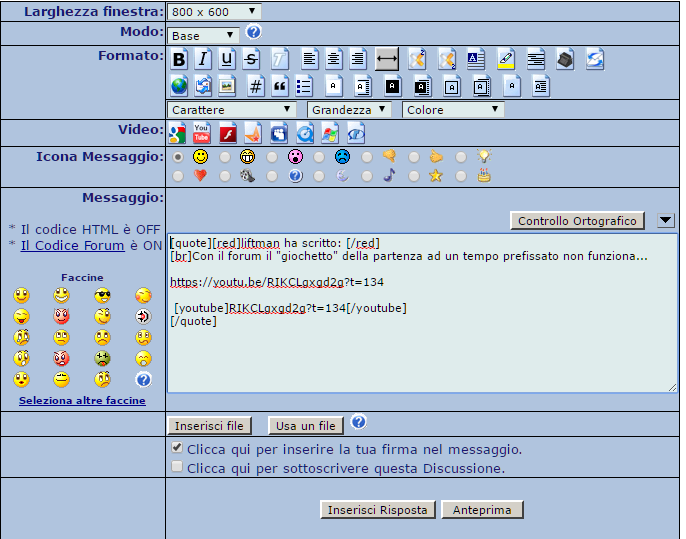Click the arrow beside Controllo Ortografico
686x539 pixels.
pos(665,220)
